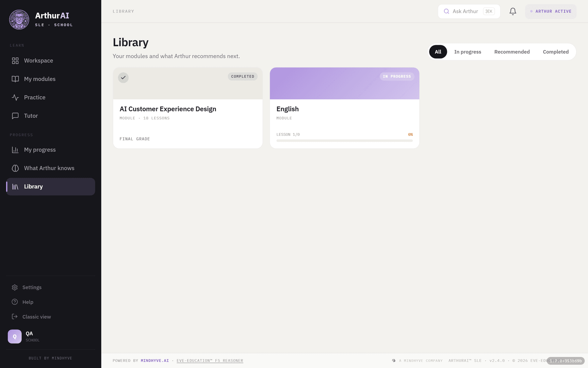Open the English module title
Viewport: 588px width, 368px height.
click(287, 109)
